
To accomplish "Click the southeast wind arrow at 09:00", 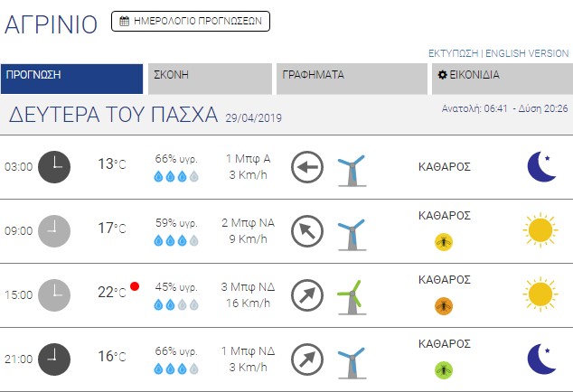I will 307,231.
